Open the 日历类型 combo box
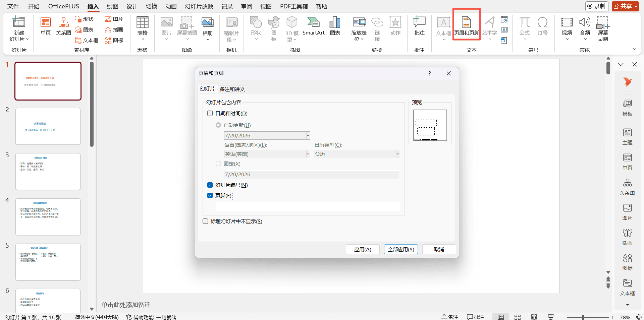This screenshot has height=320, width=644. (x=357, y=154)
